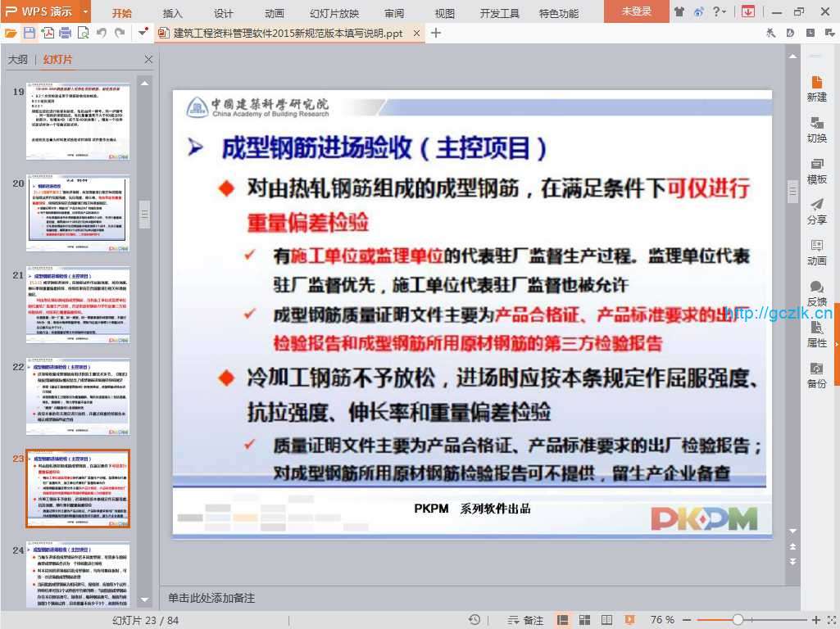Click the 分享 (Share) sidebar icon
This screenshot has width=840, height=629.
pyautogui.click(x=816, y=211)
